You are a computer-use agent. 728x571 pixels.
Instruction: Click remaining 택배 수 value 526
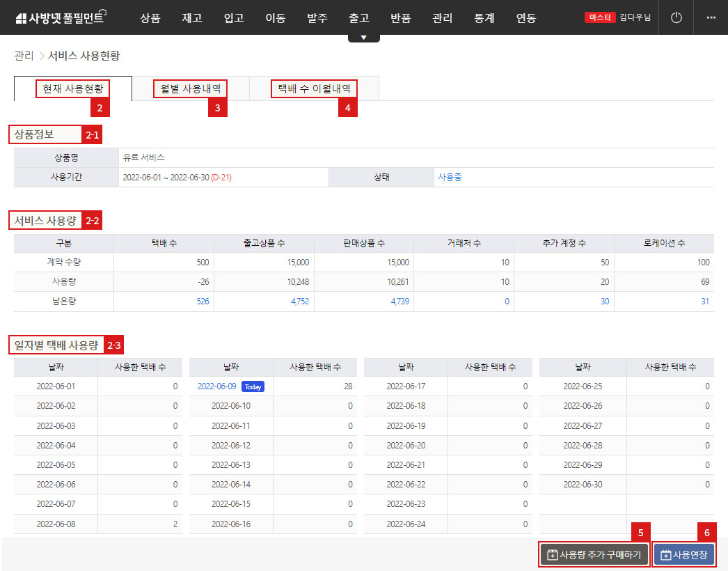202,302
